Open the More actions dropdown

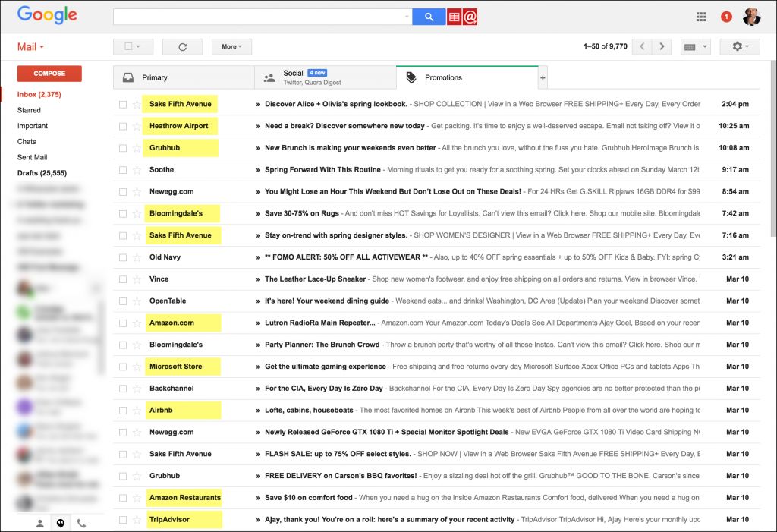coord(231,46)
